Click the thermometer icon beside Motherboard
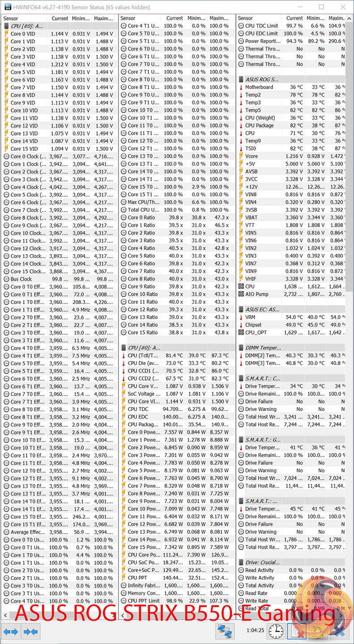The image size is (354, 644). (x=241, y=87)
